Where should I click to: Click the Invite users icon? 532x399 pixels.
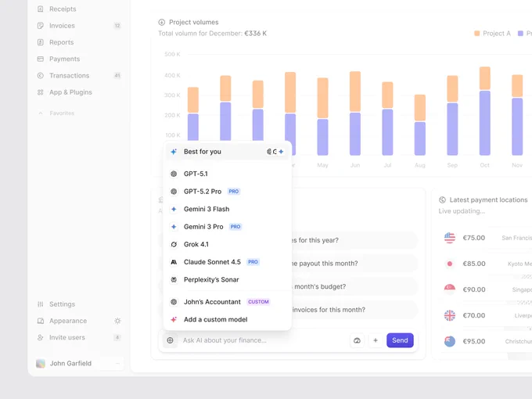(41, 337)
